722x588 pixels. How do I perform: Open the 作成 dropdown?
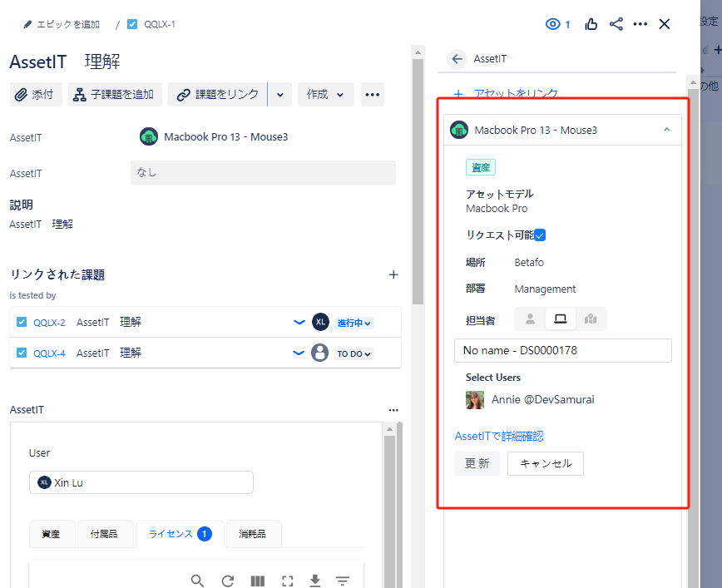pos(325,95)
